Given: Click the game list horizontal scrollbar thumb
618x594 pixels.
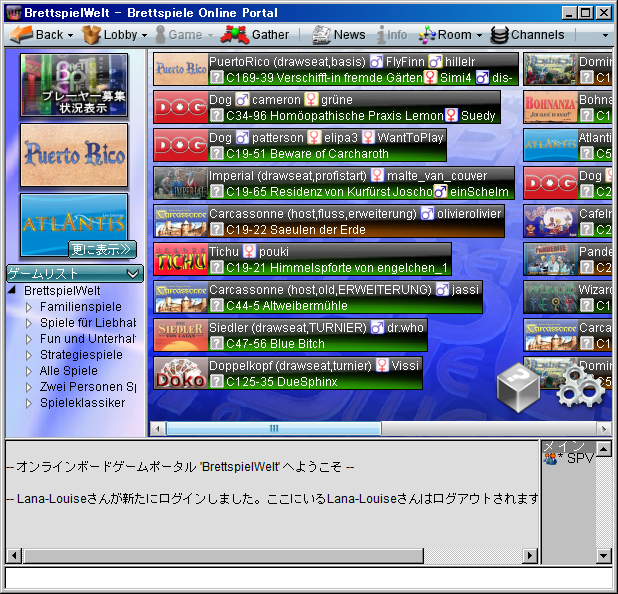Looking at the screenshot, I should pyautogui.click(x=274, y=428).
